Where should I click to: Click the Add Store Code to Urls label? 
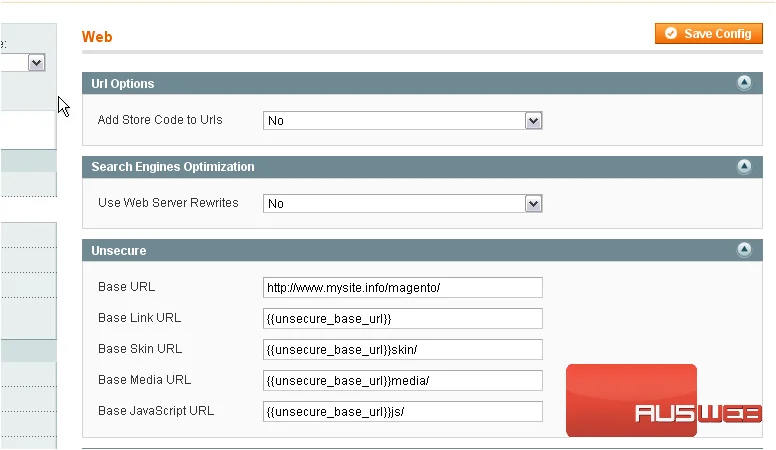(160, 120)
